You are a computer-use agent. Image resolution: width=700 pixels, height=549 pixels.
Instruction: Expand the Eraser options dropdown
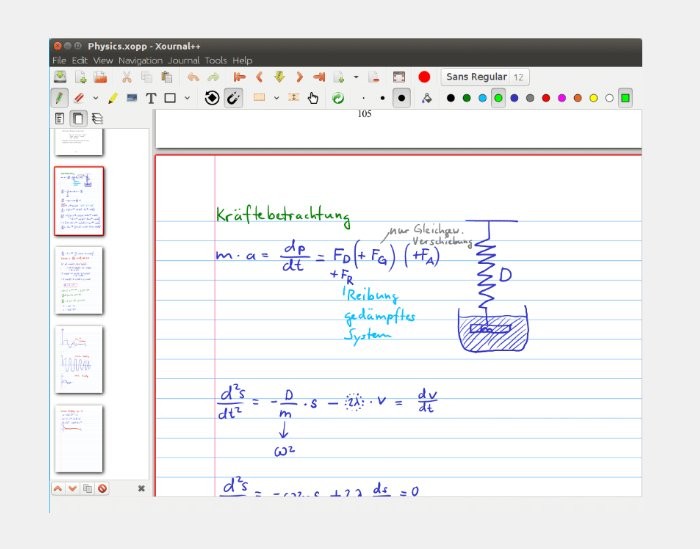point(95,98)
